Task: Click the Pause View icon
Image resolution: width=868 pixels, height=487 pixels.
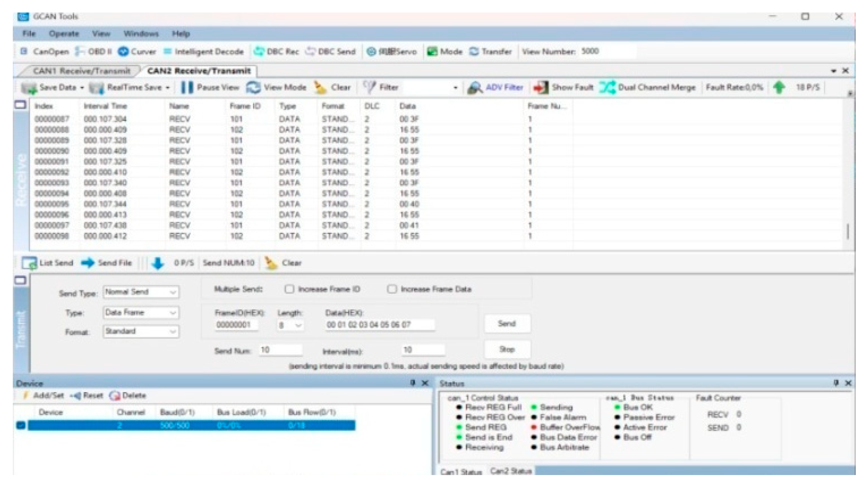Action: pos(187,88)
